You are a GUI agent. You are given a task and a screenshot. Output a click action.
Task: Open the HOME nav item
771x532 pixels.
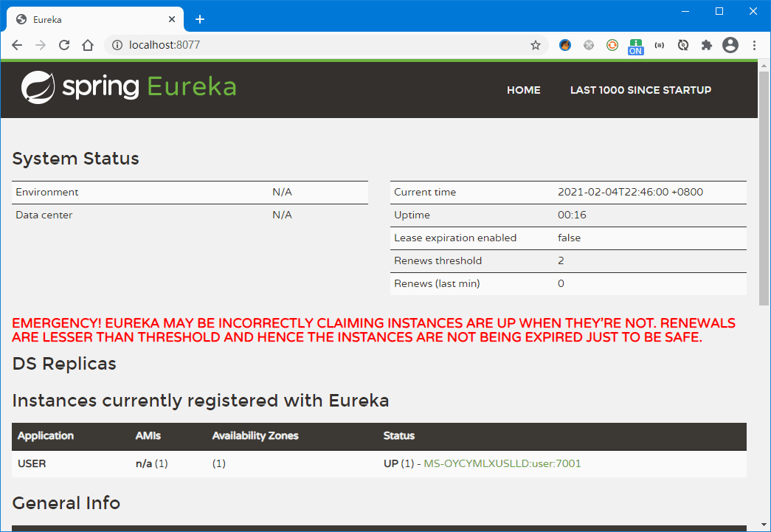[524, 90]
